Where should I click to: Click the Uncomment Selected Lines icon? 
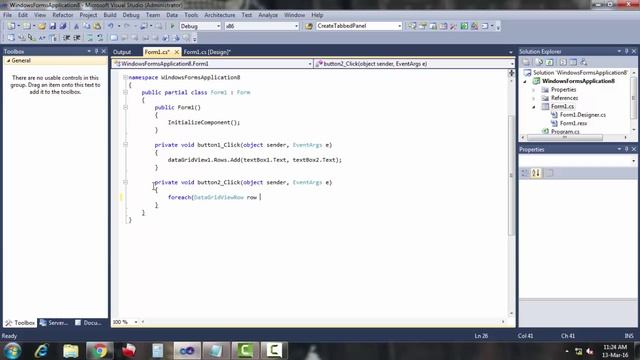[100, 38]
